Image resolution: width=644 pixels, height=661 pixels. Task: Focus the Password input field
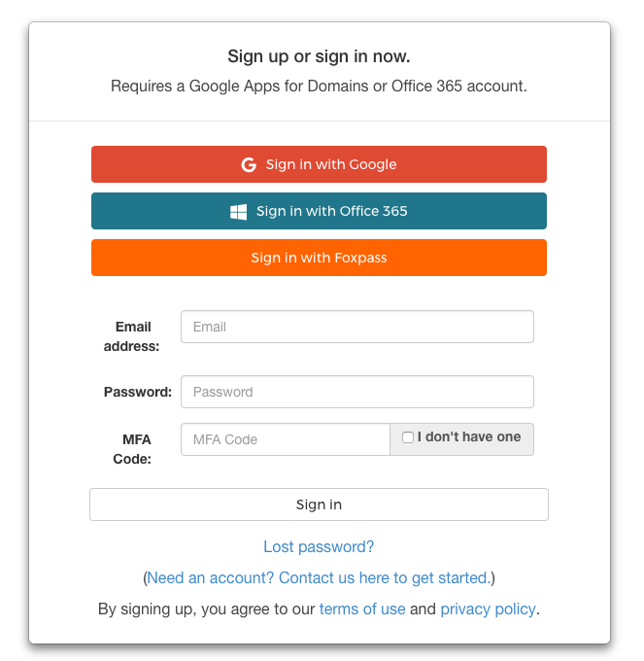357,392
